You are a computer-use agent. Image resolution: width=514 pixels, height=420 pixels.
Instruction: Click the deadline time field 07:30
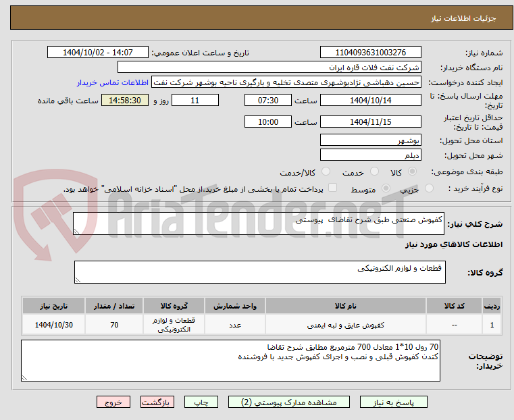268,100
